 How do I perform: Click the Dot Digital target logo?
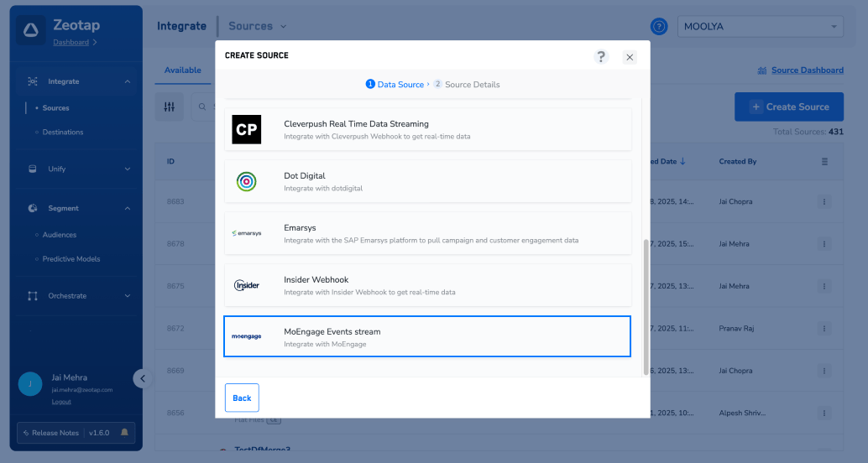pyautogui.click(x=246, y=181)
